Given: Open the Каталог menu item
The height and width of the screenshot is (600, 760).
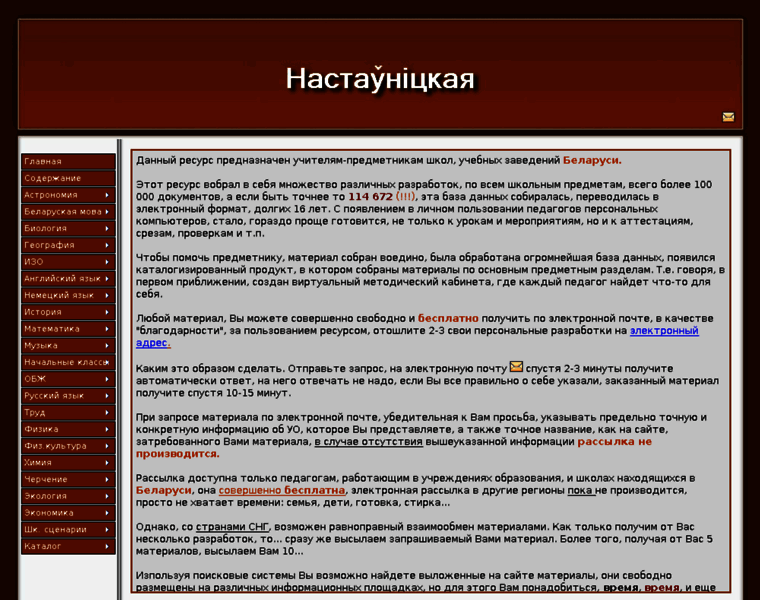Looking at the screenshot, I should 68,546.
